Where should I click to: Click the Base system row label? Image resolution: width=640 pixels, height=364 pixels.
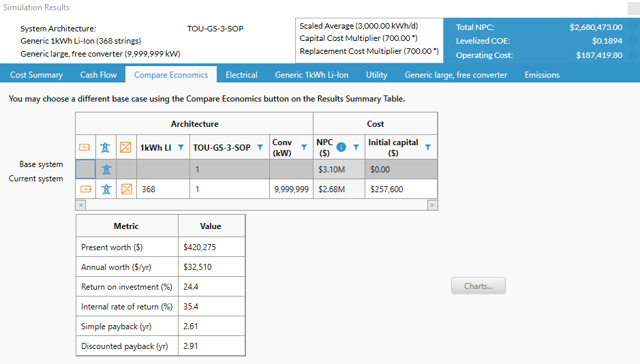coord(41,164)
